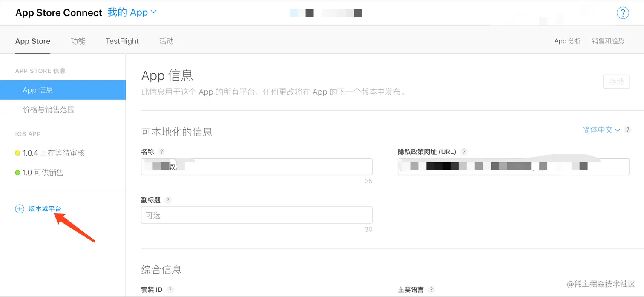Show help tooltip for 隐私政策网址 (URL)

pos(464,152)
